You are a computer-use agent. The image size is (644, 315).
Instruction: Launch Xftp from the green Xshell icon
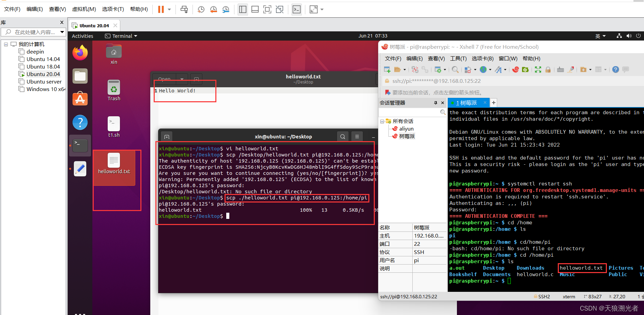coord(525,70)
